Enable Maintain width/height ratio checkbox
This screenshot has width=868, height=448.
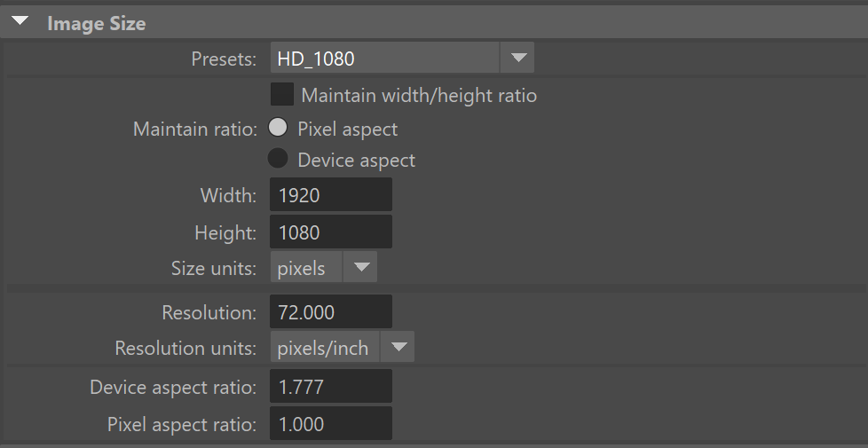[282, 94]
